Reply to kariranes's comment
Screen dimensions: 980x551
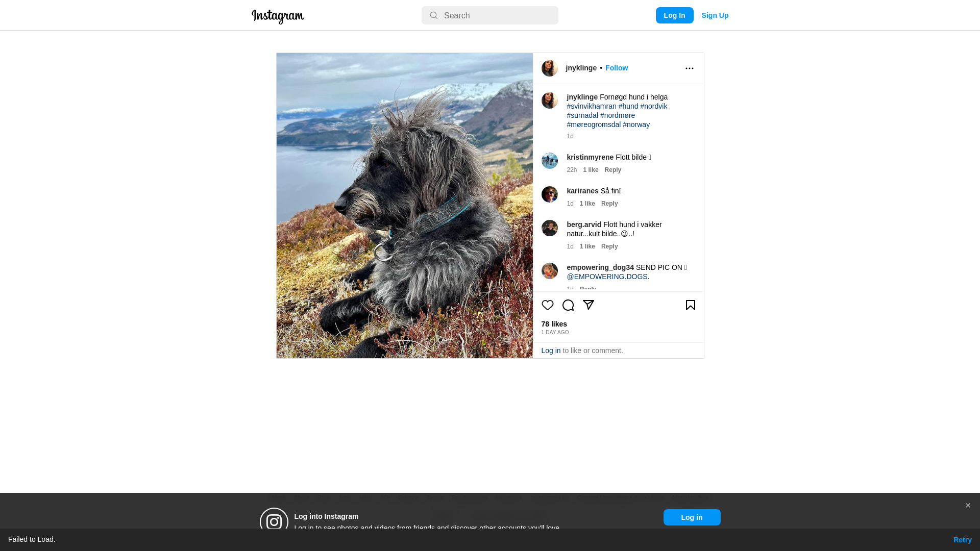(x=609, y=204)
